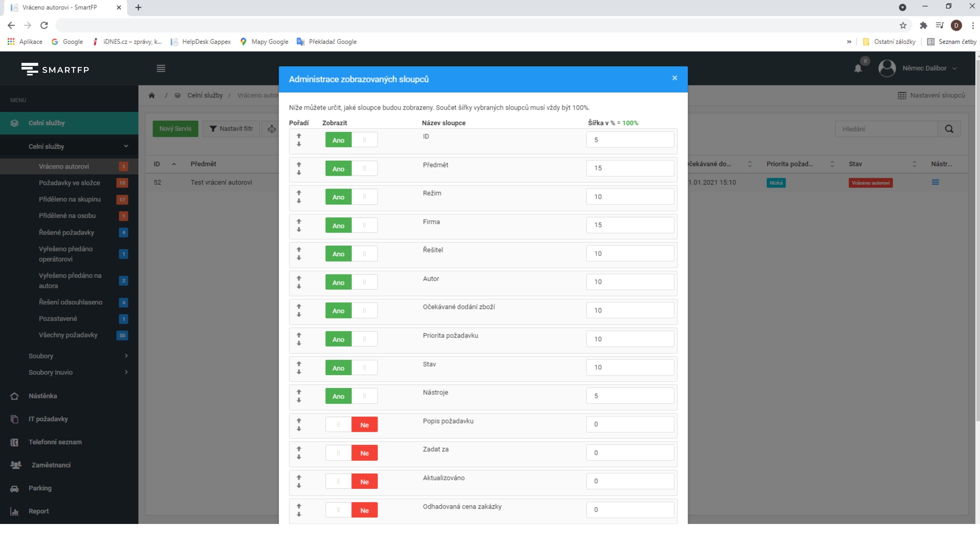Click the search magnifier icon

949,129
